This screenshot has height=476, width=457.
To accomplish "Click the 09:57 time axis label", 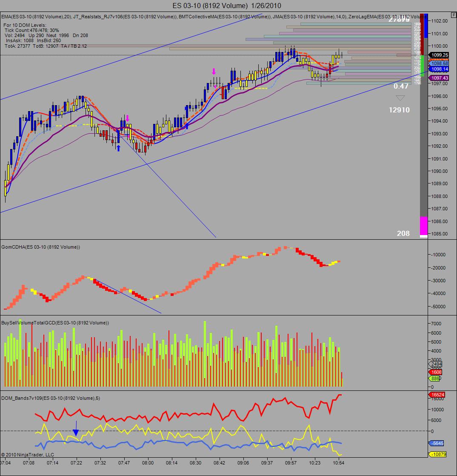I will (291, 463).
